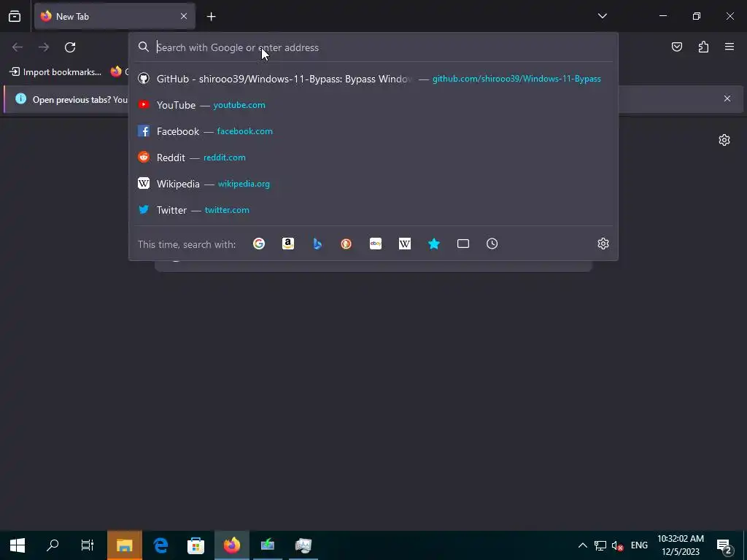Open File Explorer from the taskbar
The height and width of the screenshot is (560, 747).
(x=124, y=545)
